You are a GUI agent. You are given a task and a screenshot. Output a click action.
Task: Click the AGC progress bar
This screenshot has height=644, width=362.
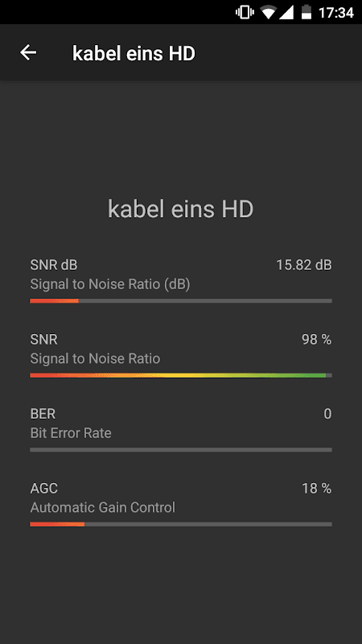[181, 524]
